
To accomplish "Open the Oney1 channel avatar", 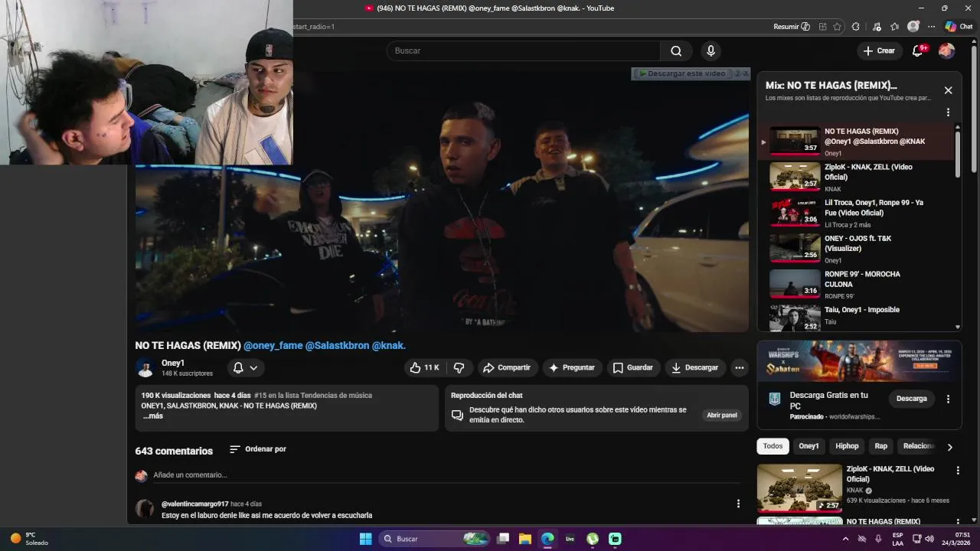I will [145, 368].
